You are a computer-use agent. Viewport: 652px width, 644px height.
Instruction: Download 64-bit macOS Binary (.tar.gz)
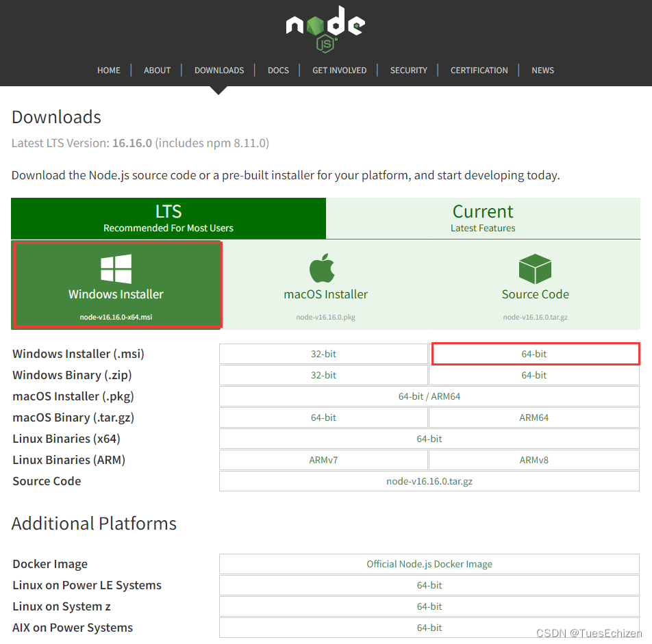coord(323,417)
